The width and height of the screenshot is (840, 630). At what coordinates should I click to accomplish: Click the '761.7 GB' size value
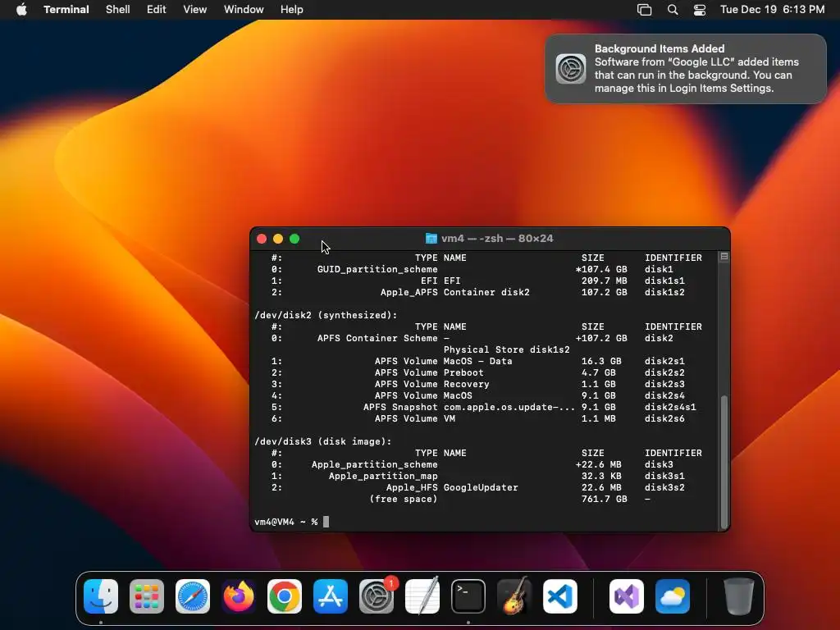pyautogui.click(x=605, y=499)
